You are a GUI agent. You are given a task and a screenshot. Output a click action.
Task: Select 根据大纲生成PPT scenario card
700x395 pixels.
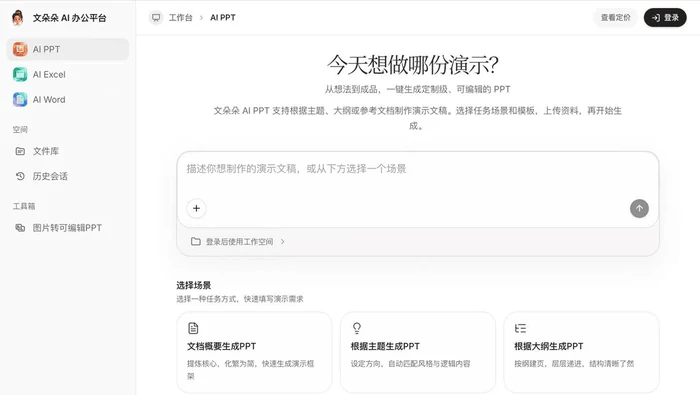(581, 352)
